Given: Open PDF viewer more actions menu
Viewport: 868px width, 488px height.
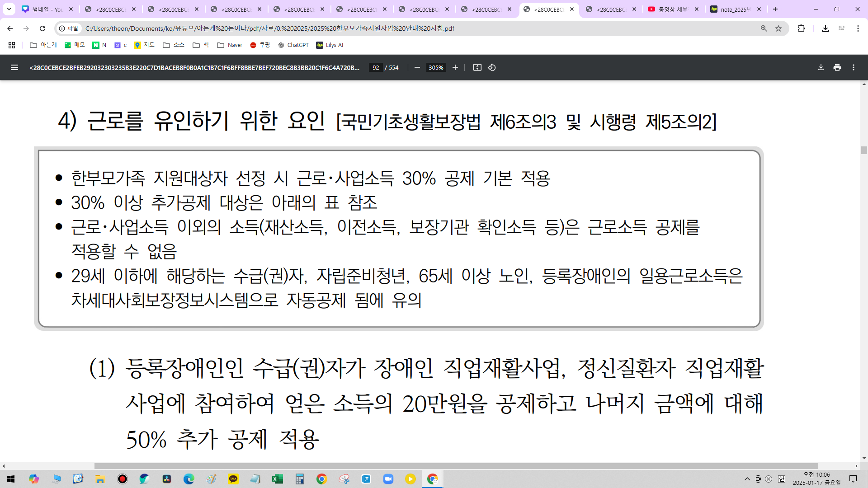Looking at the screenshot, I should (854, 67).
